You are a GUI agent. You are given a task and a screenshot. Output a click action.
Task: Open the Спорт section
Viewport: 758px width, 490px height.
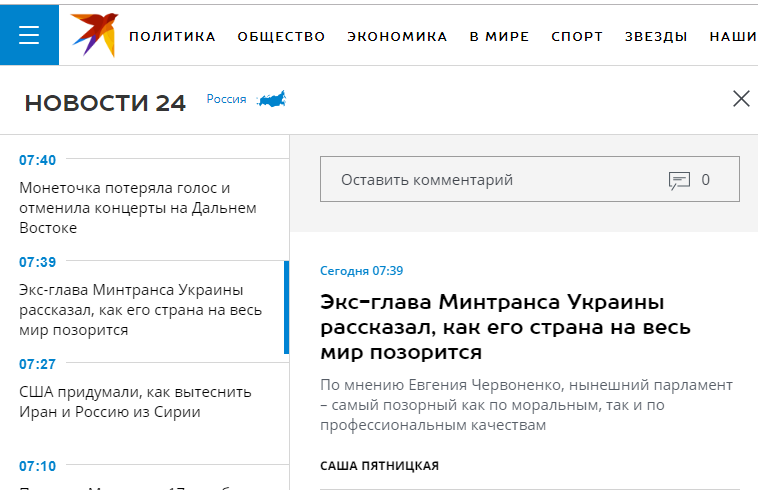577,37
